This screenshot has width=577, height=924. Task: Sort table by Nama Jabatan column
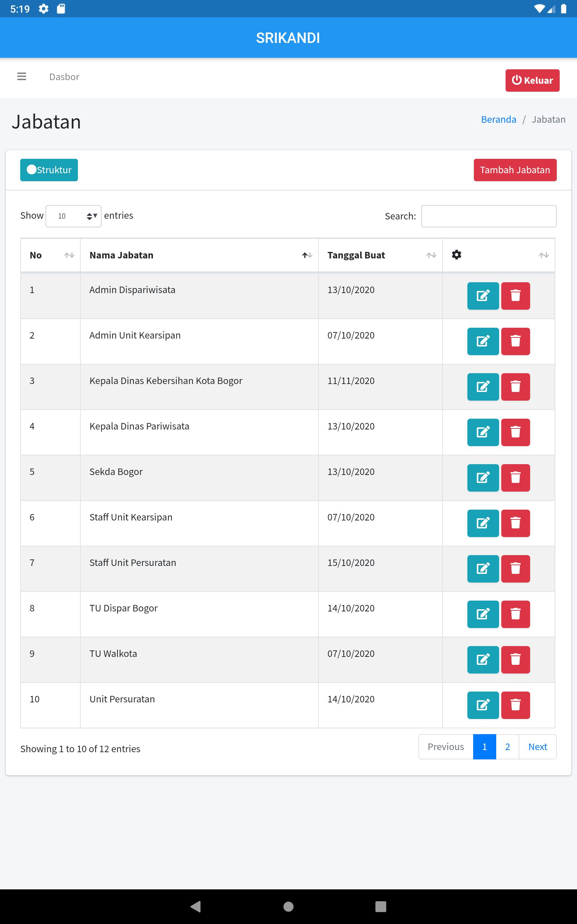[x=199, y=255]
